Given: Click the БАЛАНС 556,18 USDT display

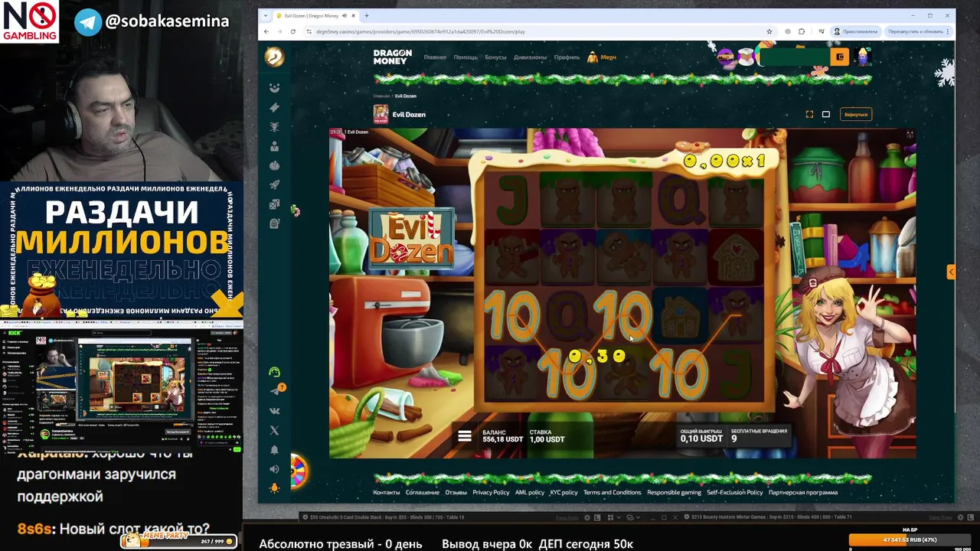Looking at the screenshot, I should (501, 436).
